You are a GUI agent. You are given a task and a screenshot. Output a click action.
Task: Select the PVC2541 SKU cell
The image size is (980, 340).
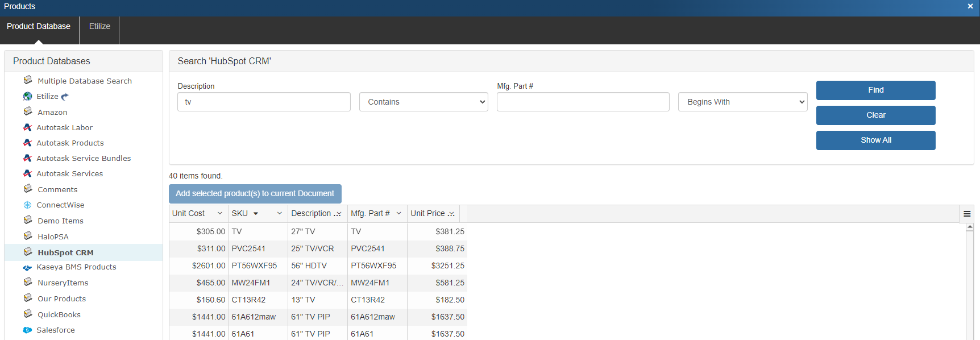point(258,248)
